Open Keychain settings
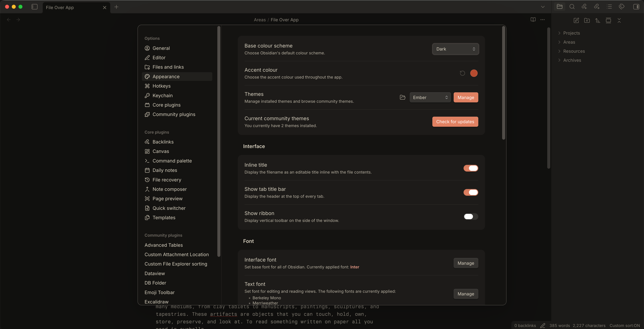The width and height of the screenshot is (644, 329). point(177,95)
